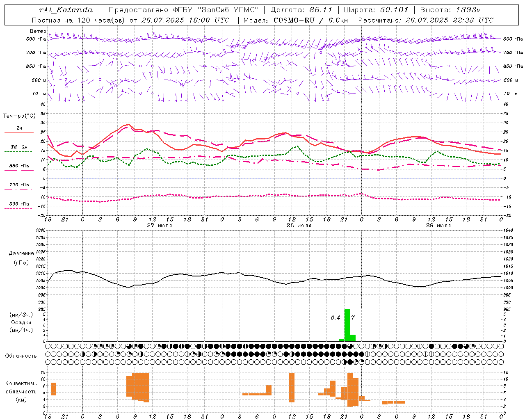Click the latitude value Широта: 50.101

pos(376,10)
